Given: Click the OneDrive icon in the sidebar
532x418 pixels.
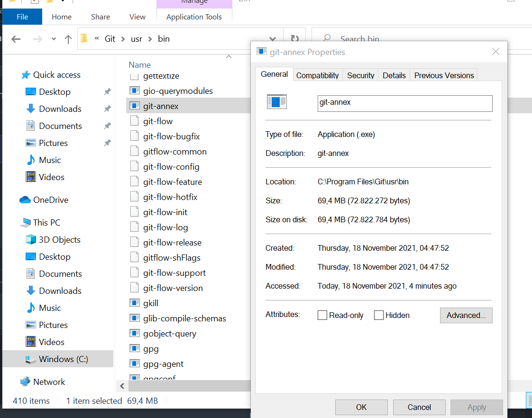Looking at the screenshot, I should pyautogui.click(x=25, y=200).
